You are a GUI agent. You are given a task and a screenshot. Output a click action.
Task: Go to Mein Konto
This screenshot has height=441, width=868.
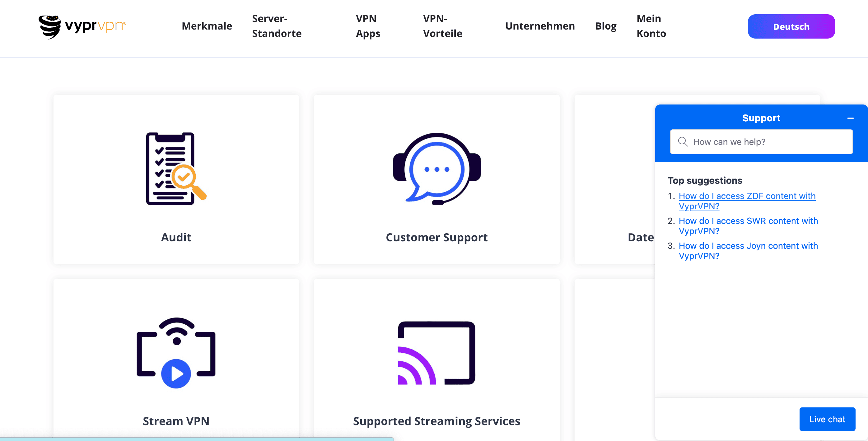coord(651,26)
